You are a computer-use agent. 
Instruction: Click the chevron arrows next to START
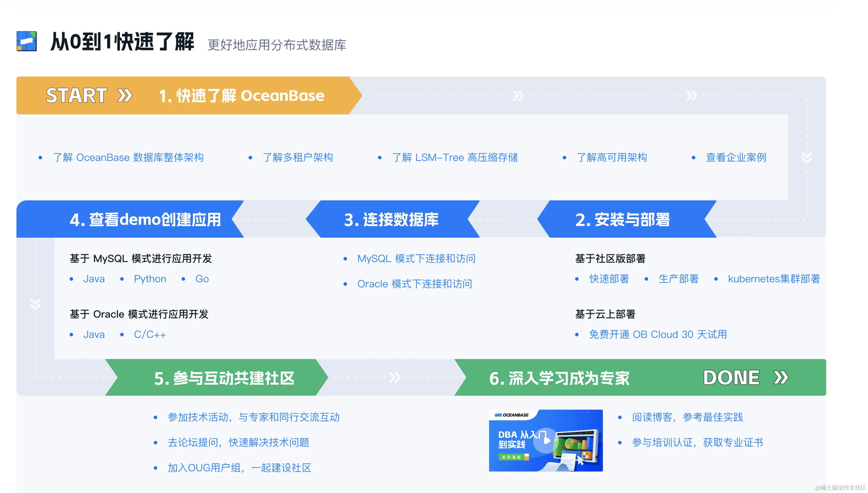(124, 95)
